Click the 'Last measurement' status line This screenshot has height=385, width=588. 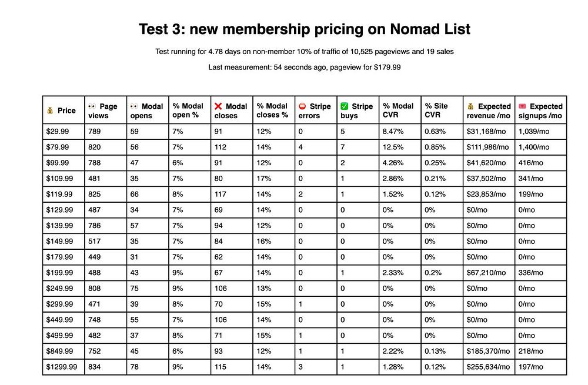coord(304,67)
